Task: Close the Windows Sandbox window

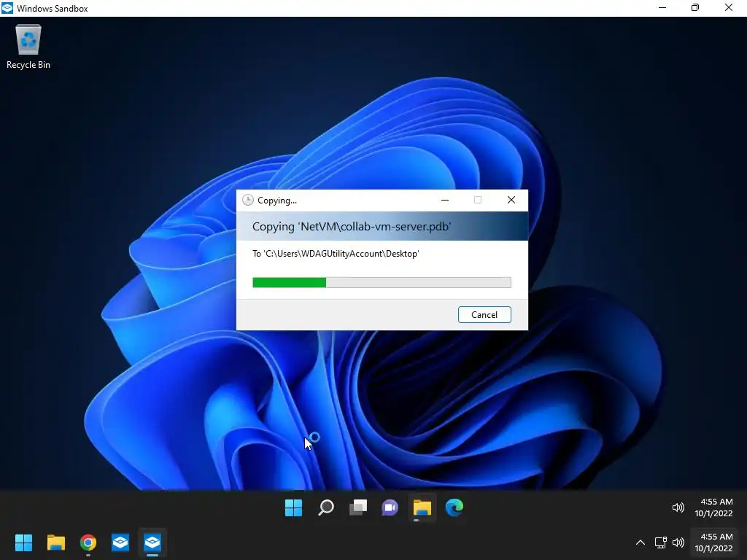Action: 729,7
